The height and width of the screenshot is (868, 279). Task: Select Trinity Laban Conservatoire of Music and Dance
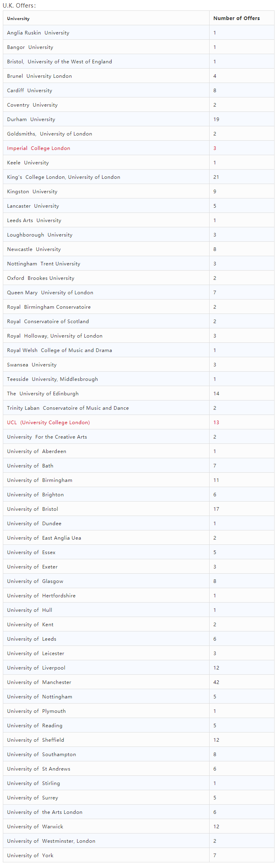click(x=68, y=408)
